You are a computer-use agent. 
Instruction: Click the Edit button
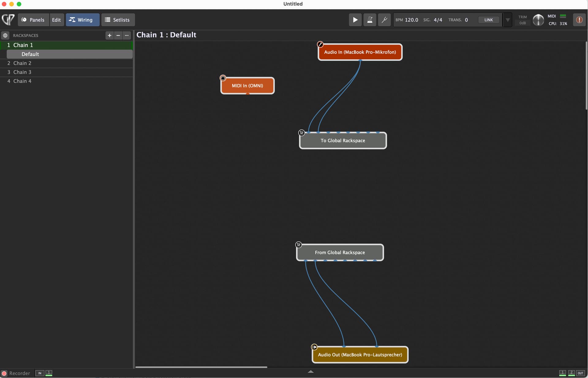[x=56, y=20]
